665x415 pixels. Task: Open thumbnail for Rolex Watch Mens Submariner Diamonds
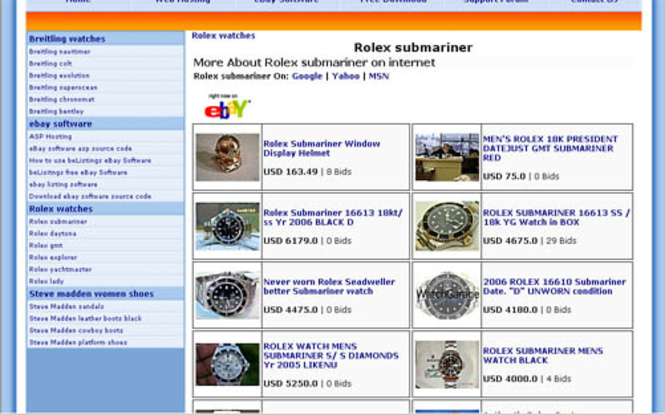227,364
